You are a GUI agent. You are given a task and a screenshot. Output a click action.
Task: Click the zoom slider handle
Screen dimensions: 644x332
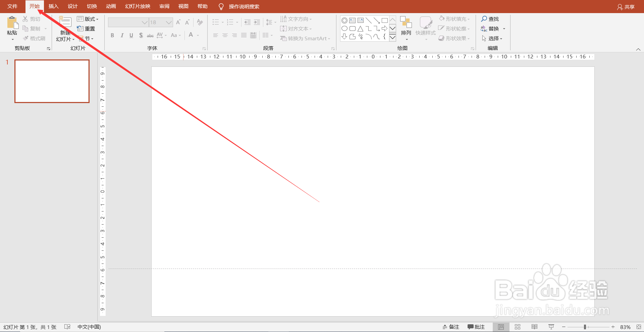(585, 327)
